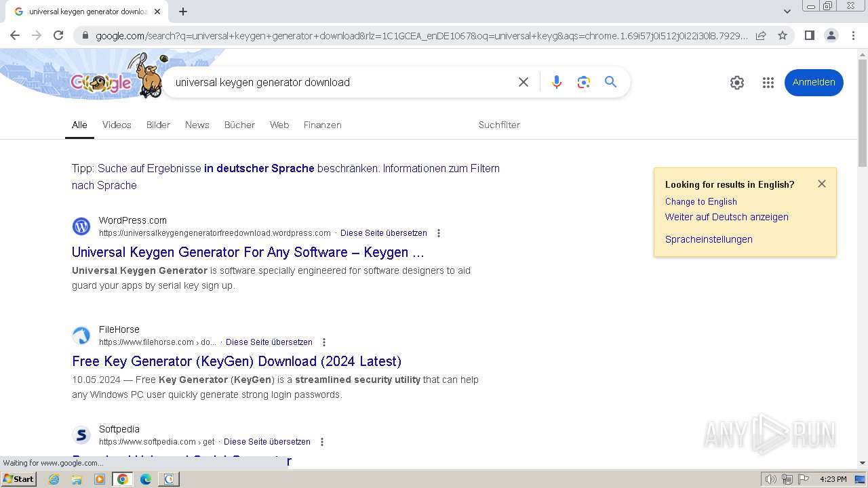Image resolution: width=868 pixels, height=488 pixels.
Task: Click WordPress.com favicon
Action: pos(81,226)
